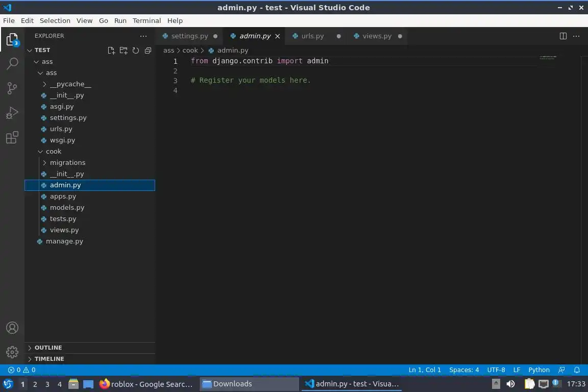Change end of line sequence LF
The image size is (588, 392).
coord(517,370)
